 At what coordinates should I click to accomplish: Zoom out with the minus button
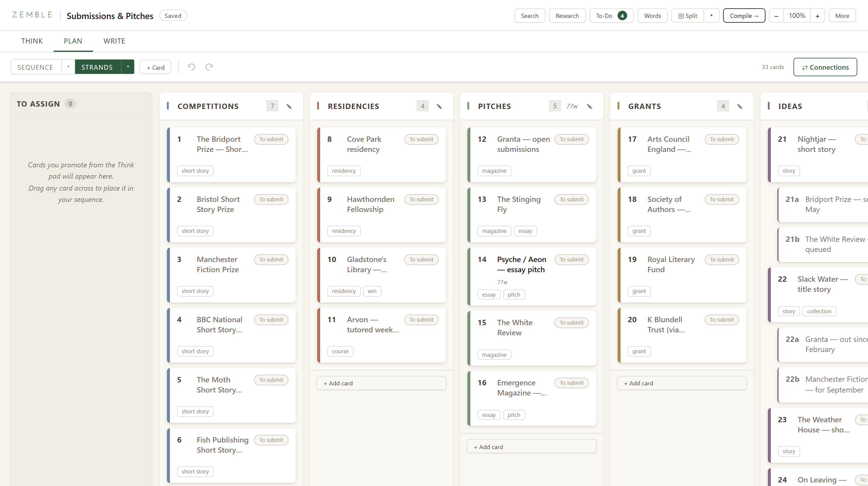click(x=776, y=16)
